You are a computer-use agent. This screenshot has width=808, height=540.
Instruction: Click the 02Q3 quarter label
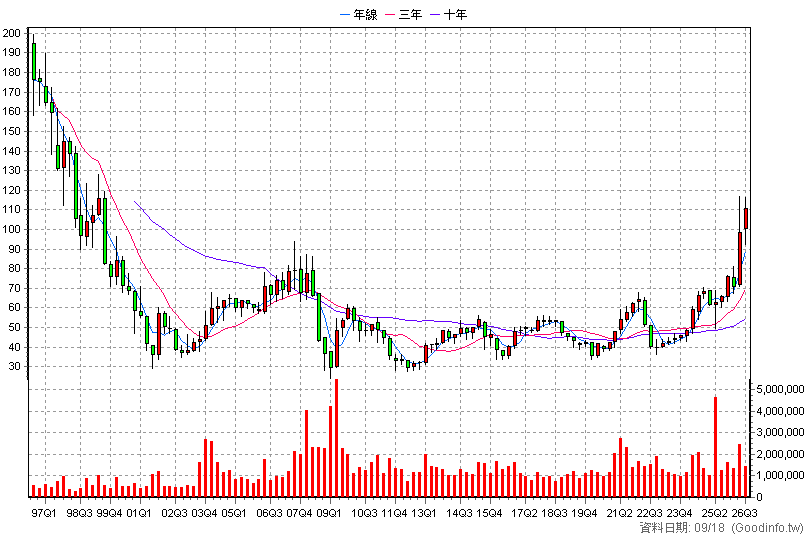click(174, 513)
